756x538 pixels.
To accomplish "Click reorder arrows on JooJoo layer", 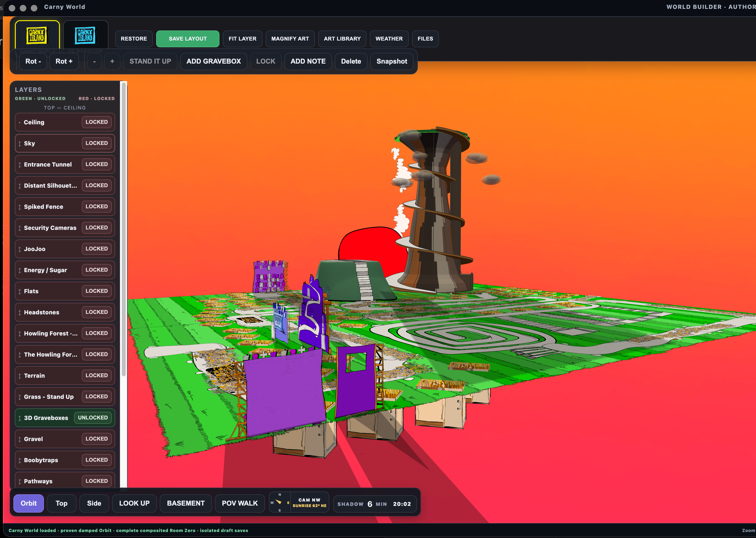I will click(x=19, y=249).
